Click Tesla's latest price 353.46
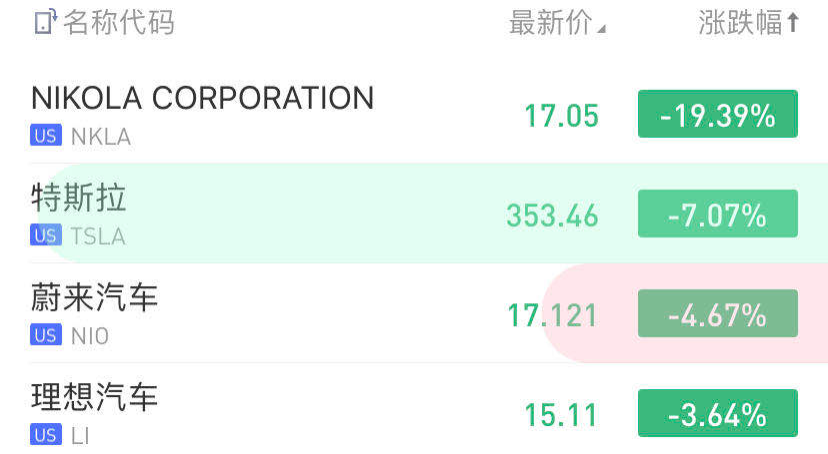This screenshot has width=828, height=454. coord(552,215)
